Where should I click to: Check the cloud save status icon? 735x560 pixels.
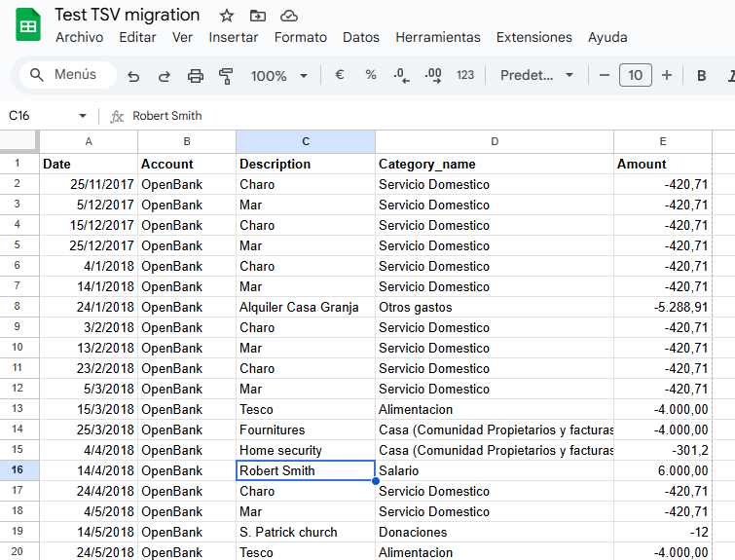tap(289, 16)
